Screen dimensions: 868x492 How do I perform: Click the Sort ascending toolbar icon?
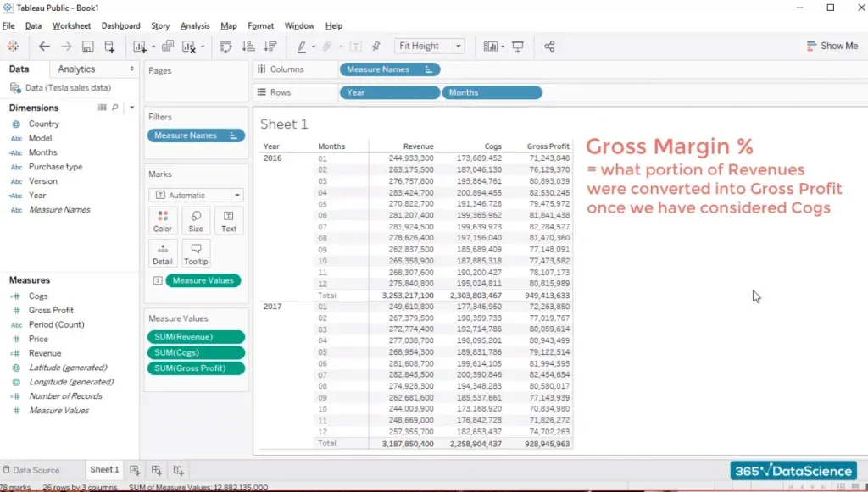[x=247, y=47]
